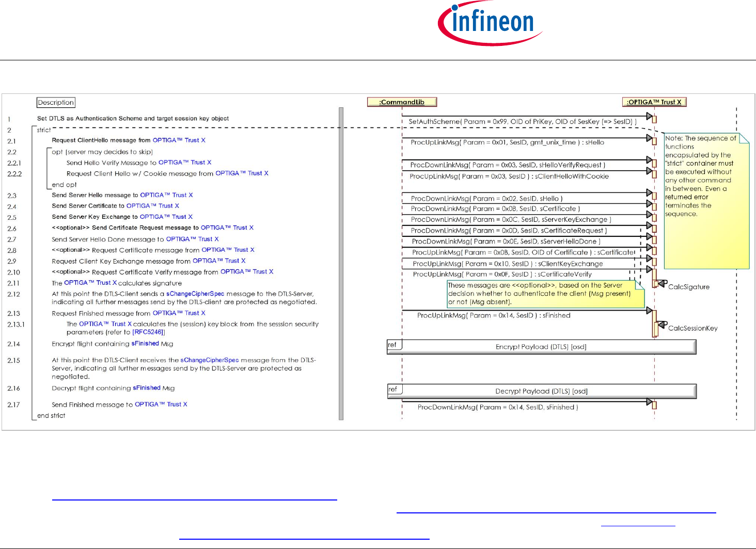Select the step 1 Set DTLS description text
Image resolution: width=756 pixels, height=549 pixels.
pyautogui.click(x=133, y=119)
